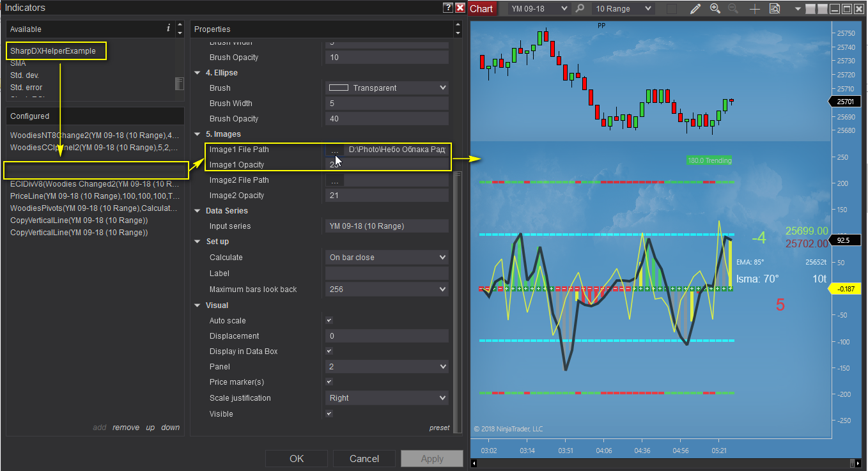Image resolution: width=868 pixels, height=471 pixels.
Task: Open help for the Indicators dialog
Action: pyautogui.click(x=447, y=8)
